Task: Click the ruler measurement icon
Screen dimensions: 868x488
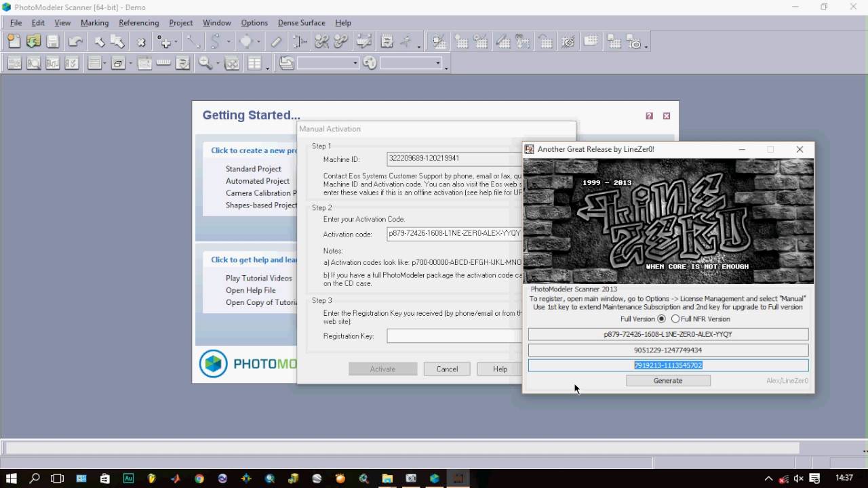Action: click(163, 63)
